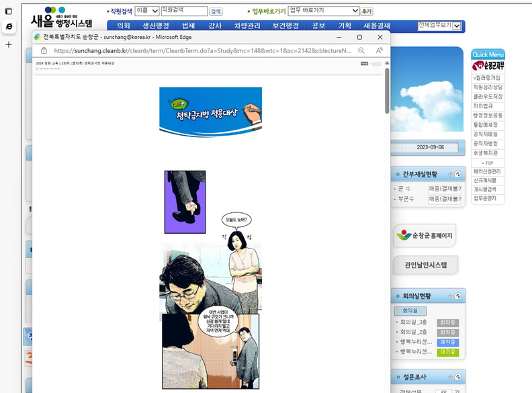Click the scrollbar up arrow in popup
Image resolution: width=532 pixels, height=393 pixels.
(x=387, y=63)
